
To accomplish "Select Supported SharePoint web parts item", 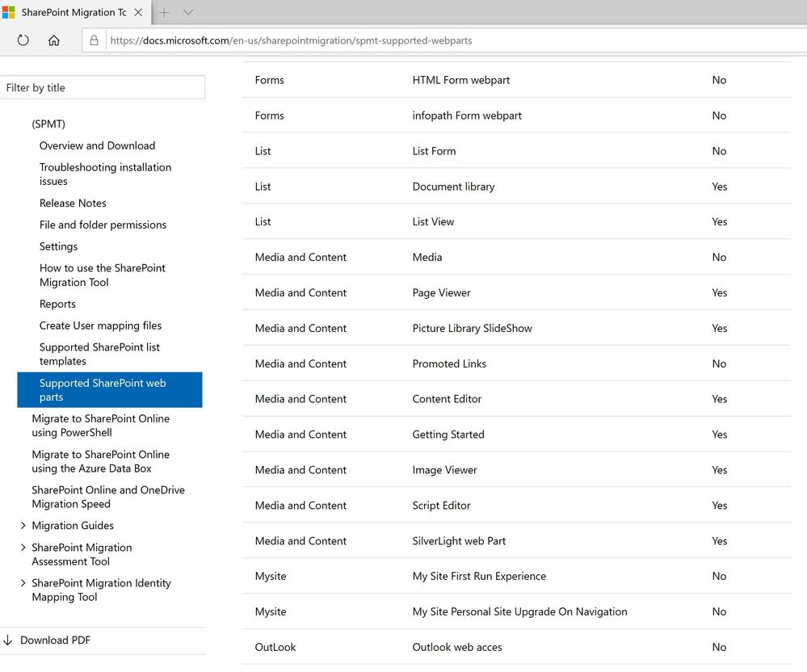I will click(x=110, y=389).
